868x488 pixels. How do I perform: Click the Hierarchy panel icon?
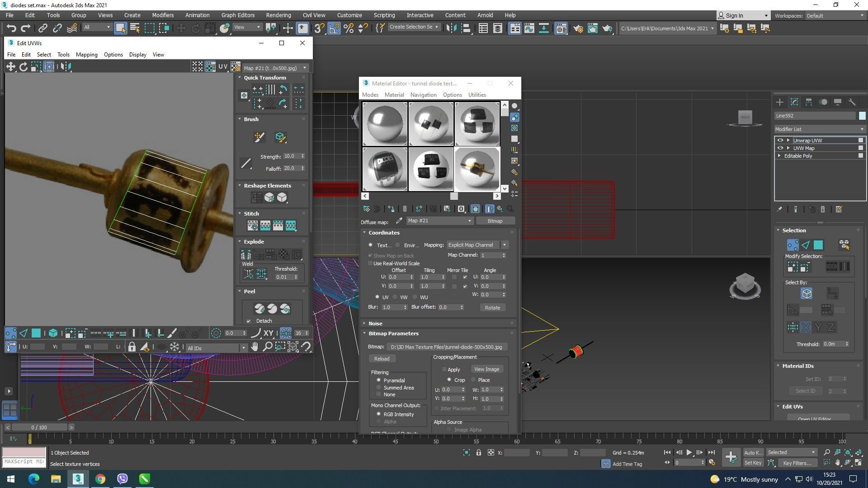(809, 102)
